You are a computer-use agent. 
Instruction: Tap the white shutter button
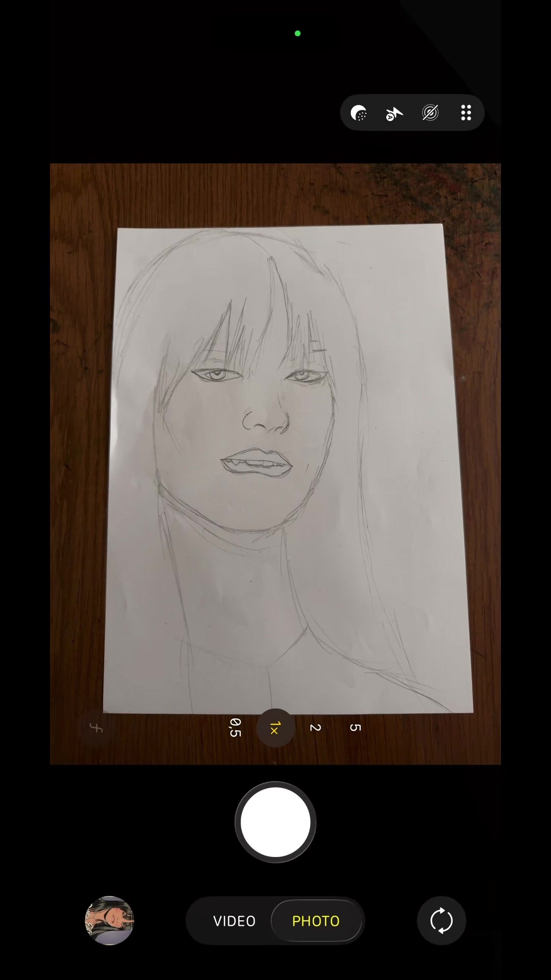click(x=275, y=822)
